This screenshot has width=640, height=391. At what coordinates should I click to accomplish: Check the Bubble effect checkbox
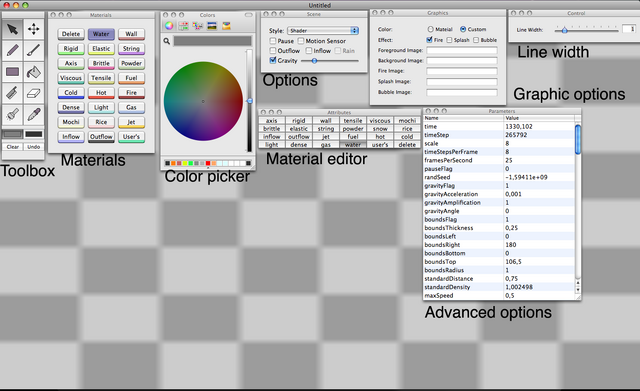point(476,40)
